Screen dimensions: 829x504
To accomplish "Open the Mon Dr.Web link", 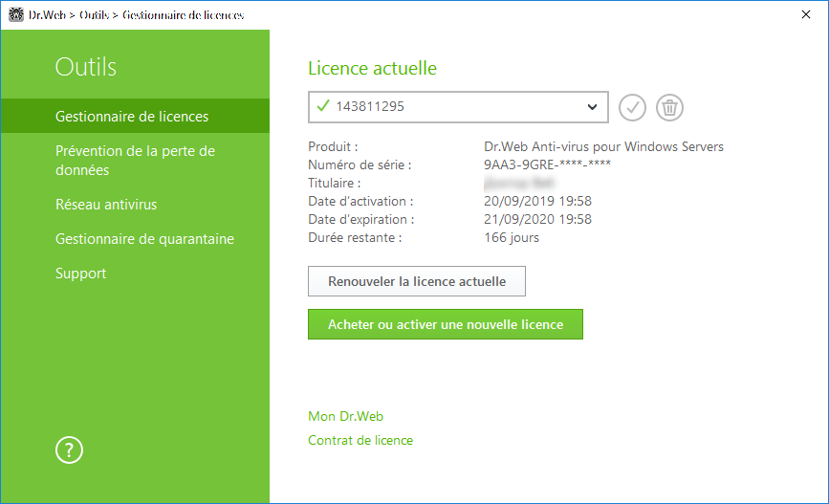I will (x=346, y=416).
